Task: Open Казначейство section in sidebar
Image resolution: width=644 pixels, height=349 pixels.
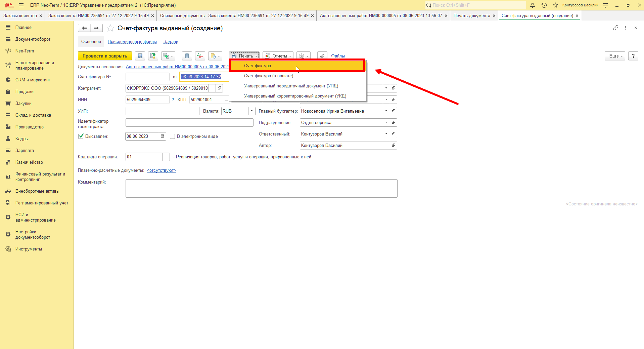Action: pos(29,162)
